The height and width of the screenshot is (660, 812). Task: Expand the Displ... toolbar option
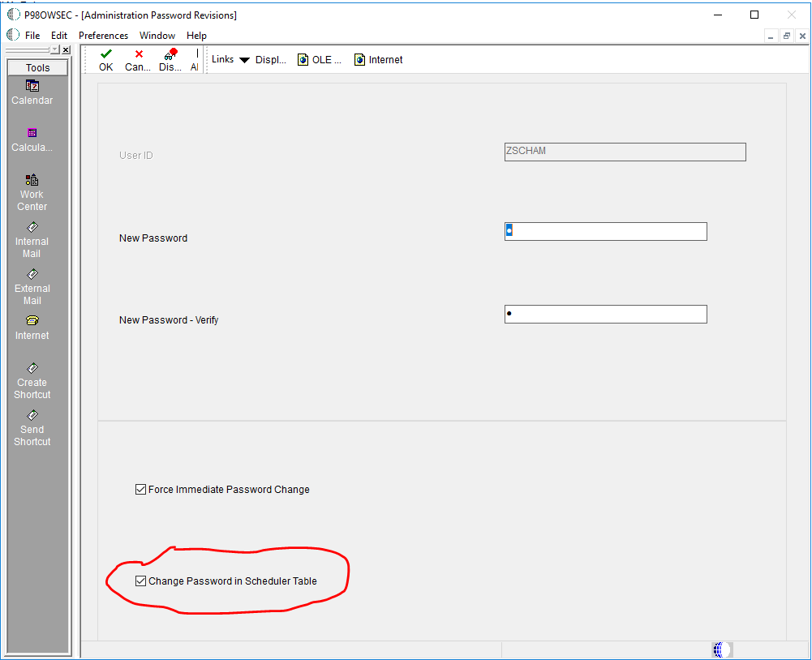click(270, 58)
